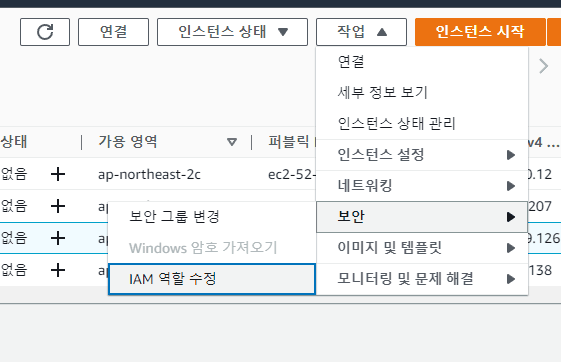561x362 pixels.
Task: Click the 가용 영역 column header
Action: (x=128, y=142)
